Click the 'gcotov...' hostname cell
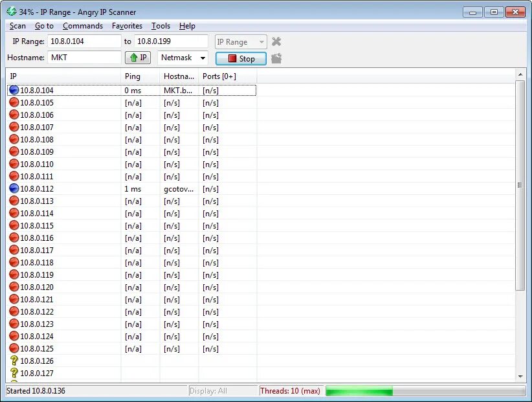This screenshot has width=532, height=402. 179,189
